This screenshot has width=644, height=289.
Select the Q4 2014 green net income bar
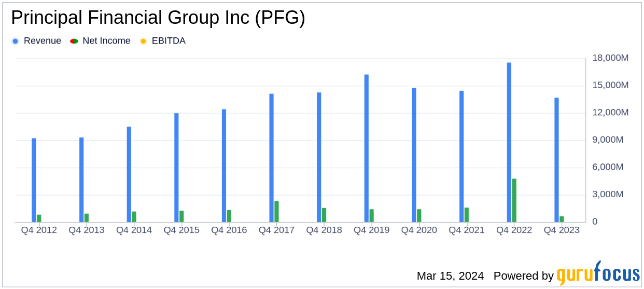point(134,217)
